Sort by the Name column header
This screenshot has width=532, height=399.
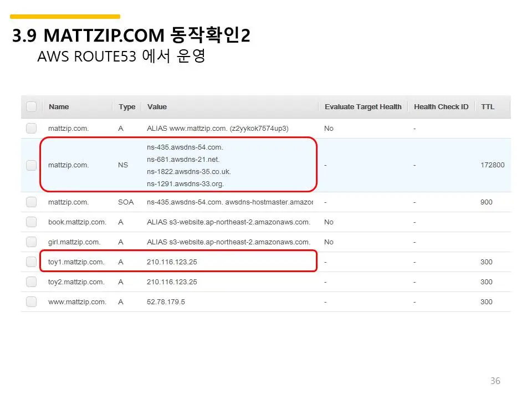59,106
